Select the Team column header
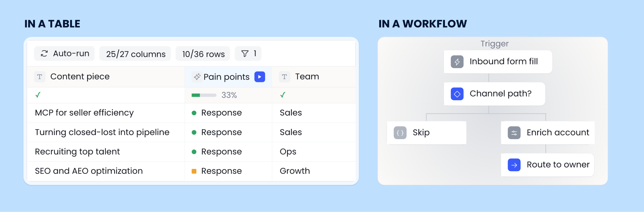Screen dimensions: 644x212 (314, 77)
